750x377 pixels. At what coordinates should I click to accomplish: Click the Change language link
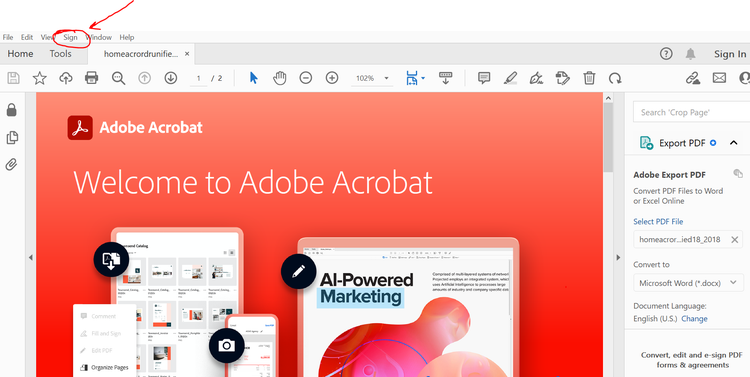tap(695, 319)
